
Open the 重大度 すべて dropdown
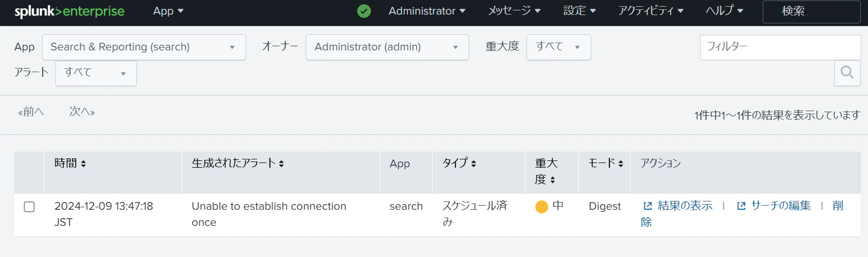pos(559,47)
